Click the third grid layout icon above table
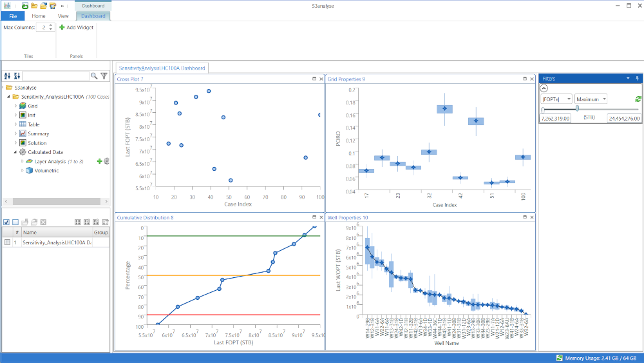 click(96, 222)
